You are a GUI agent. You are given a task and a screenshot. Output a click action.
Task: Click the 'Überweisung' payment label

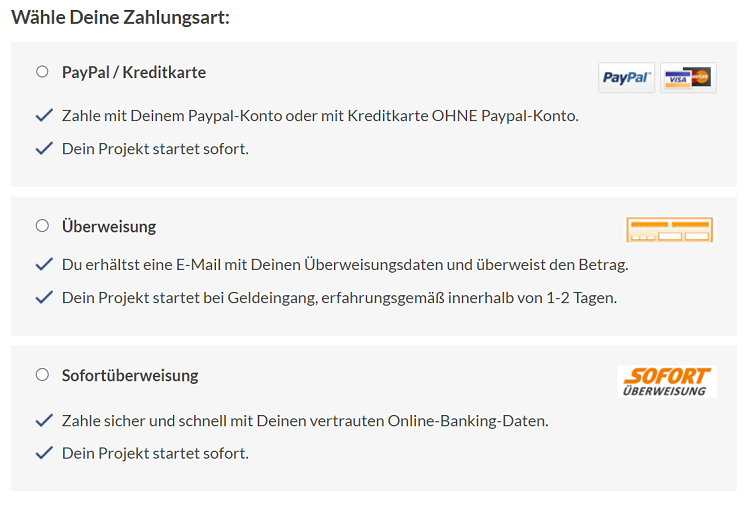(109, 226)
